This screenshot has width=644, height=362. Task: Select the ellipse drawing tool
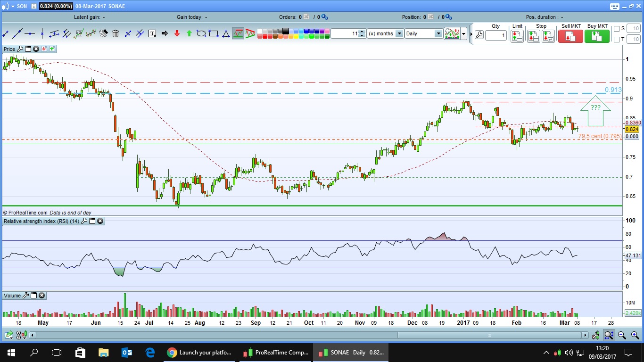tap(201, 33)
